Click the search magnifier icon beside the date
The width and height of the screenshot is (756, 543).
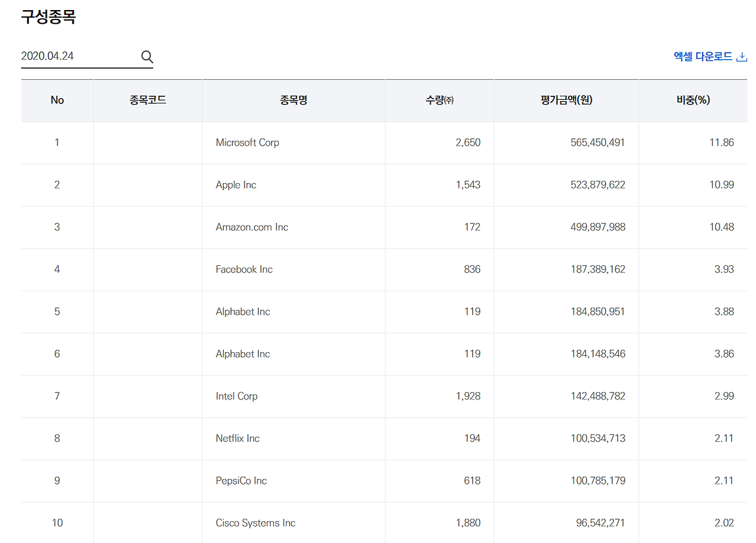pos(147,57)
